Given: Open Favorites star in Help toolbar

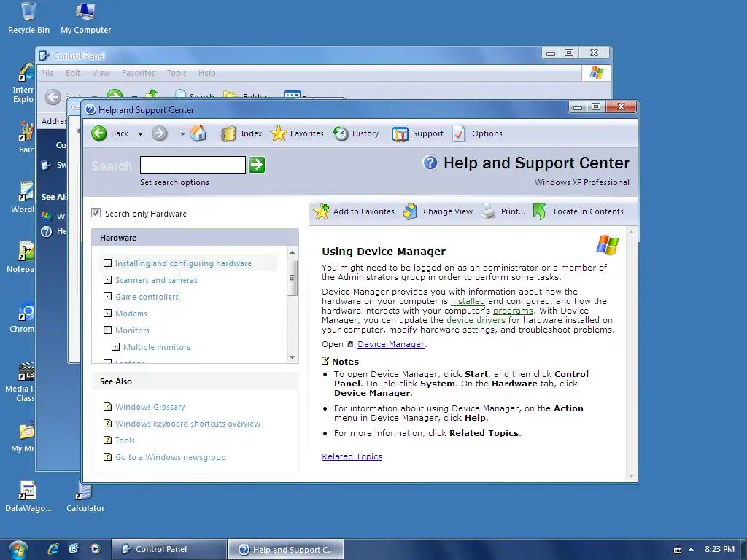Looking at the screenshot, I should (278, 133).
